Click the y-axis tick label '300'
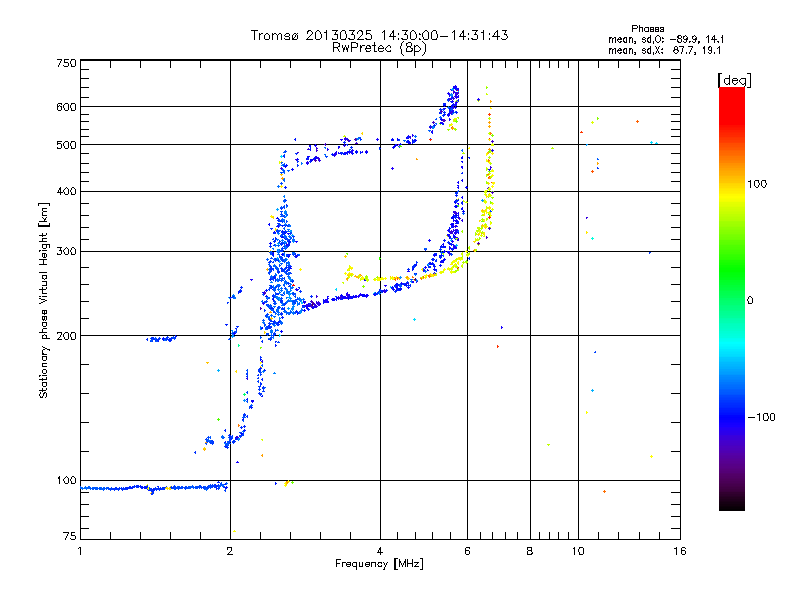 point(66,252)
